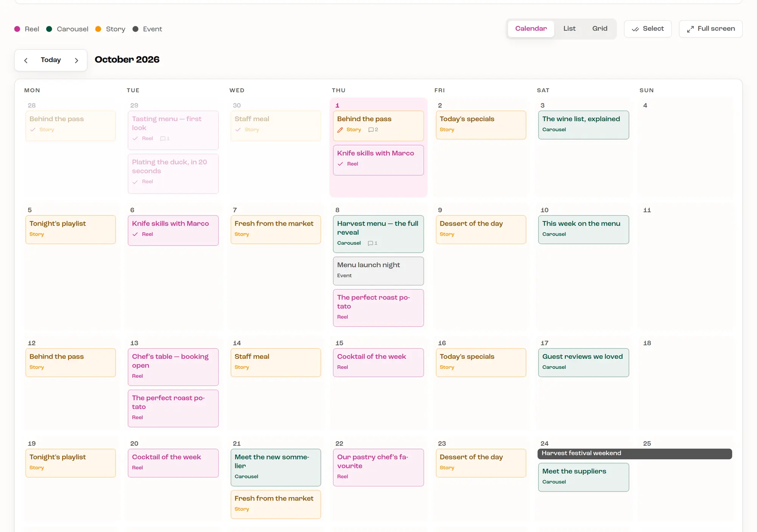Toggle the Reel legend filter dot
Viewport: 757px width, 532px height.
coord(17,29)
